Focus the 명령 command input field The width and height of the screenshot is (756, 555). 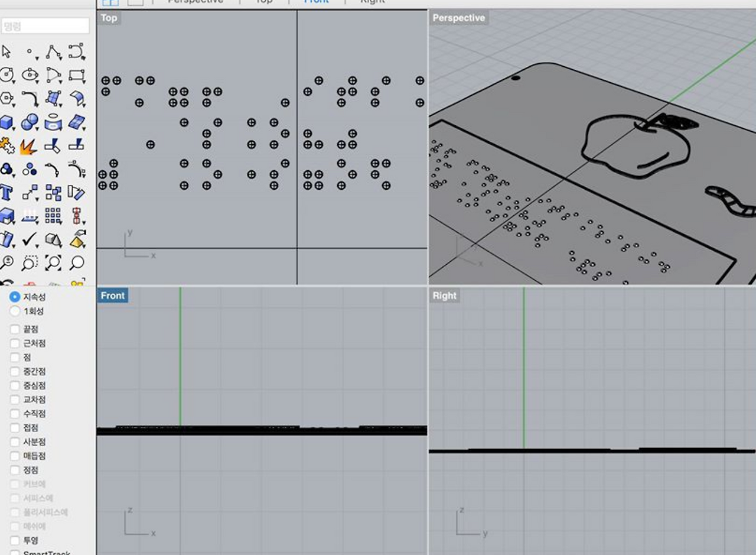[45, 26]
